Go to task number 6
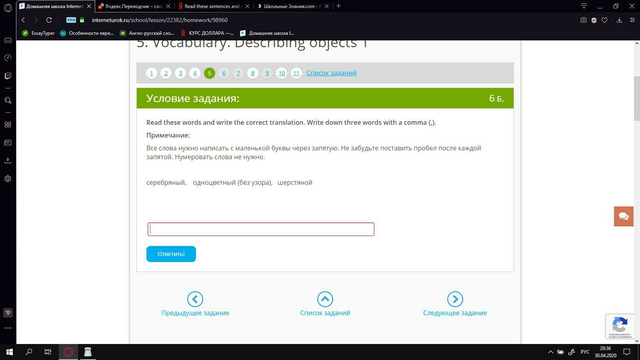This screenshot has height=360, width=640. point(224,73)
